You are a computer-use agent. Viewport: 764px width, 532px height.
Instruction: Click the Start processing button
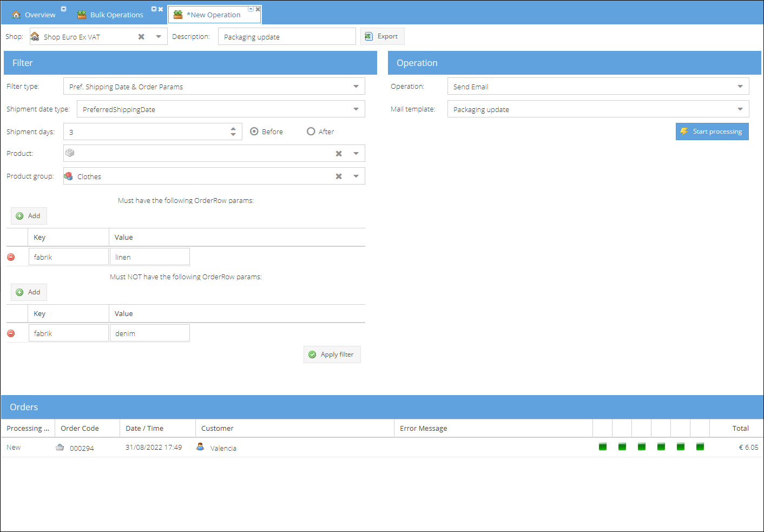point(712,132)
